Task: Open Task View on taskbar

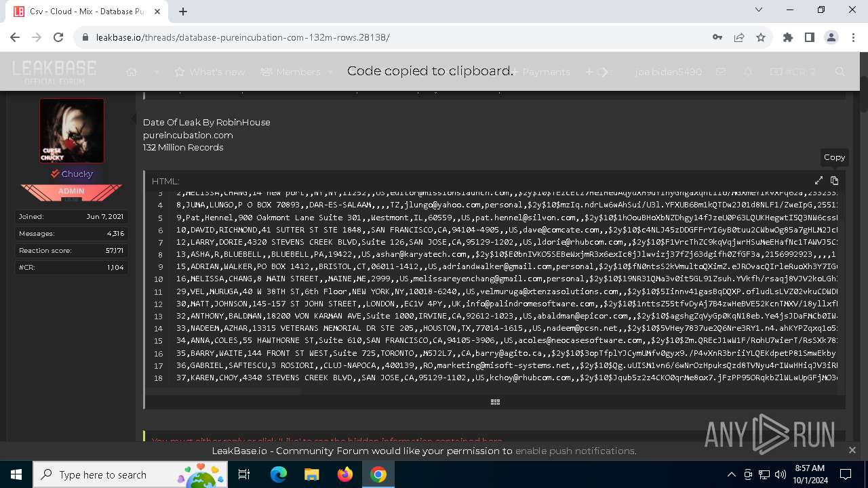Action: tap(245, 474)
